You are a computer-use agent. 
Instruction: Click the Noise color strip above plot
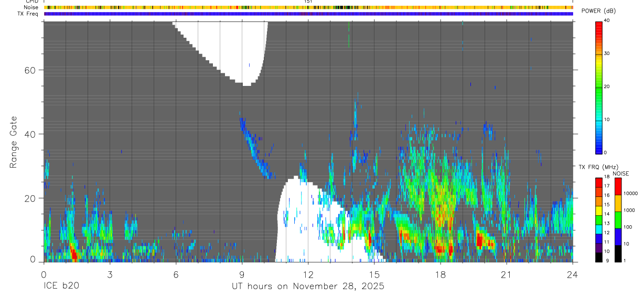(308, 7)
